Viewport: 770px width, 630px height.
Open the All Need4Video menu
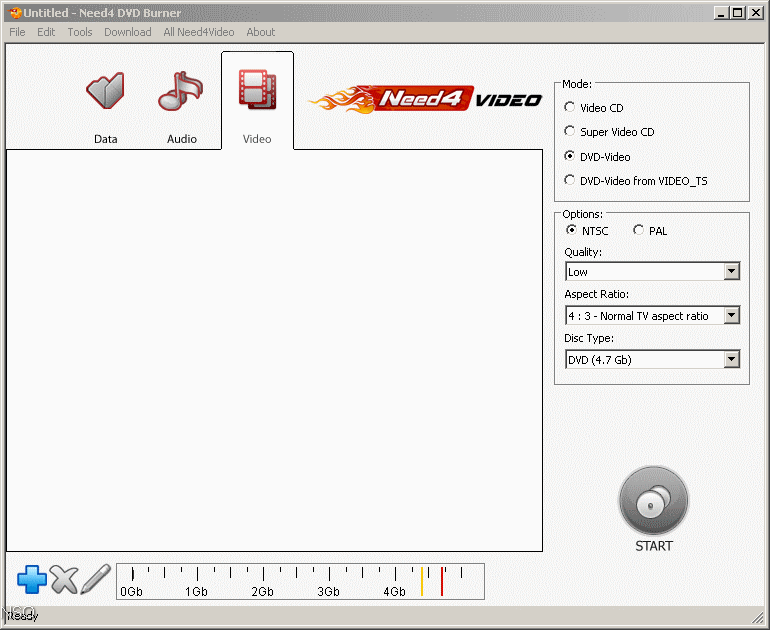pyautogui.click(x=199, y=32)
